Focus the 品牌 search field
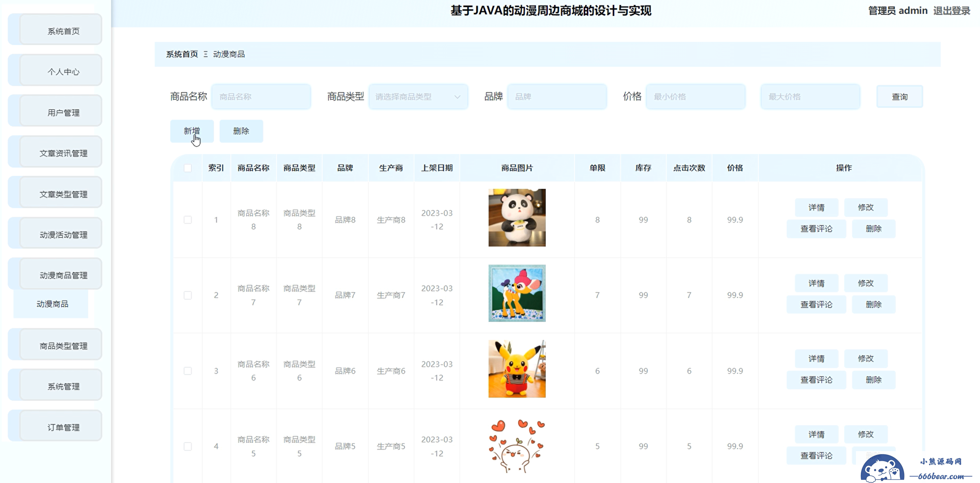The width and height of the screenshot is (980, 483). pos(557,97)
